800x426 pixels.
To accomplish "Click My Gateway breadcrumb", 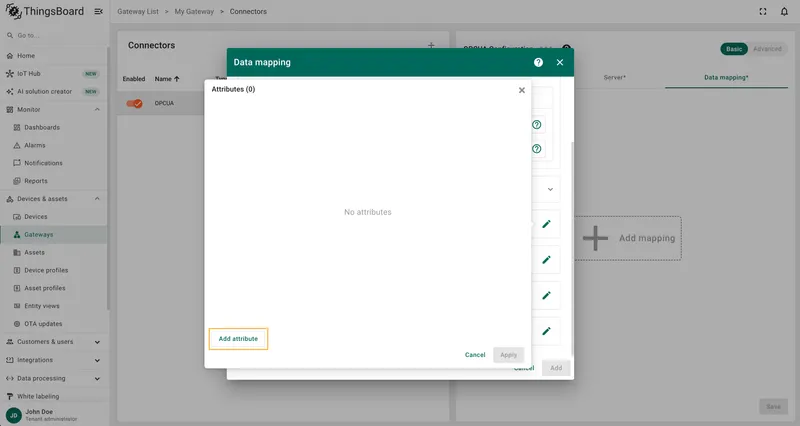I will (x=194, y=11).
